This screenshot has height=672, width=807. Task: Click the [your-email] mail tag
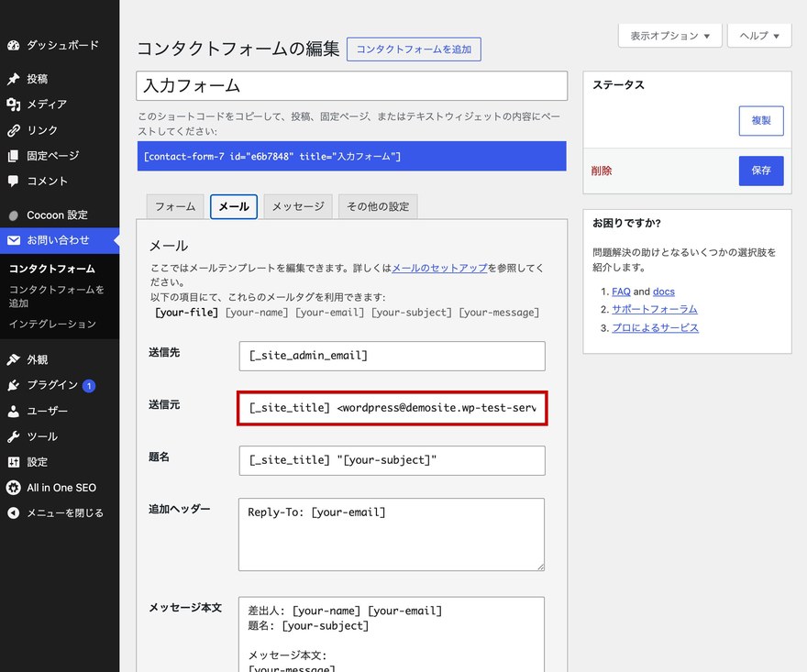tap(329, 313)
